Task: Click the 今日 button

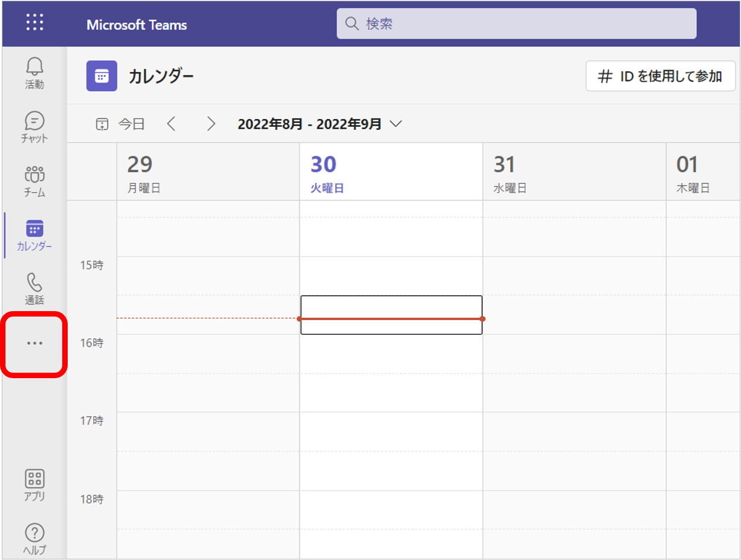Action: point(121,124)
